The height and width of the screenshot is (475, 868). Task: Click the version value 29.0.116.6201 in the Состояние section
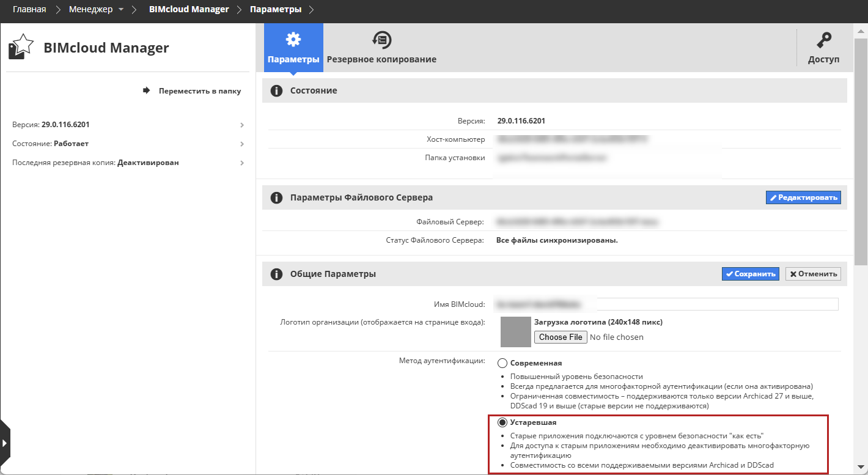(521, 121)
